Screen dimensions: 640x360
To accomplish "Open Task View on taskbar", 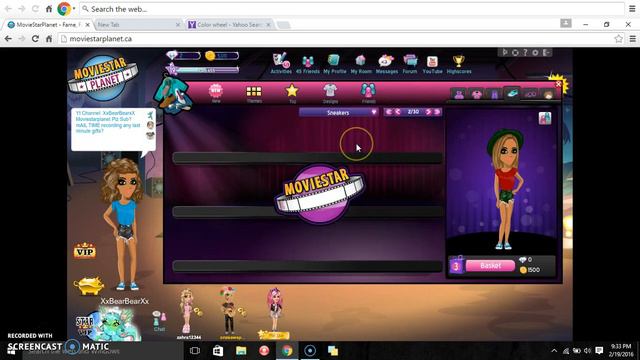I will pyautogui.click(x=195, y=351).
